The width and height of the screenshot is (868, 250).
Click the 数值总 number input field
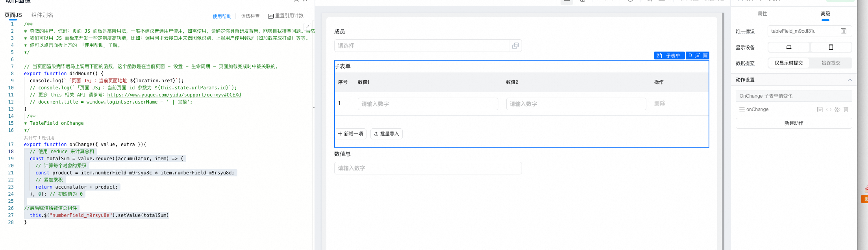(428, 168)
